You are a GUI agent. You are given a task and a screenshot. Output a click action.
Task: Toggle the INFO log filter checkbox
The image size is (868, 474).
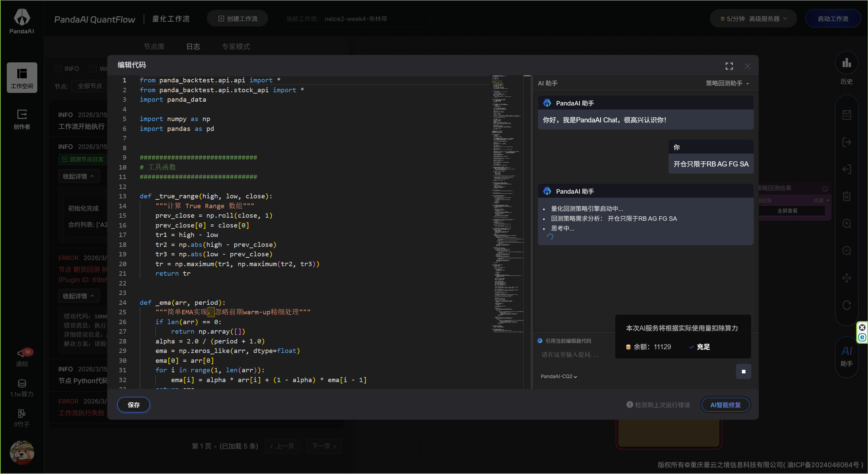pyautogui.click(x=58, y=69)
